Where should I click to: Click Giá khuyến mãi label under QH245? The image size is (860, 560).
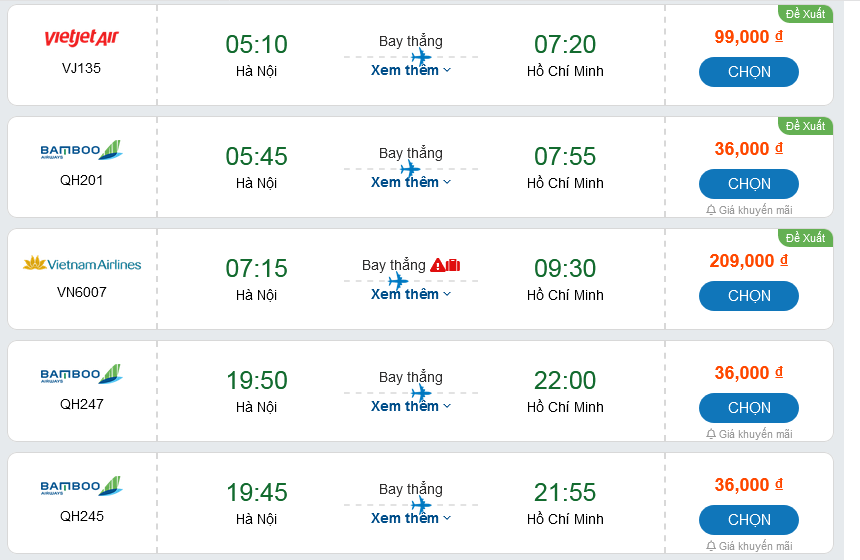(755, 546)
